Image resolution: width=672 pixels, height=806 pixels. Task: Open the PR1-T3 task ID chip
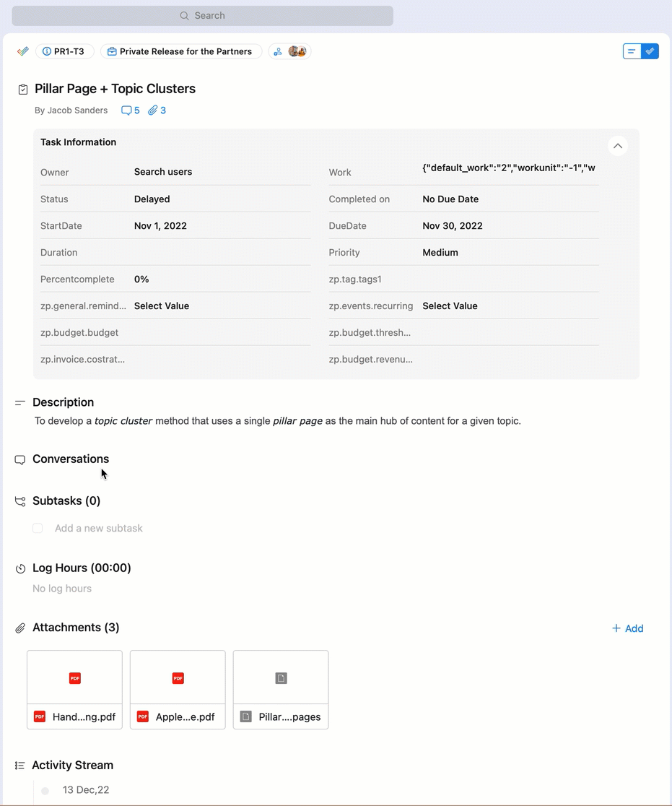point(64,51)
